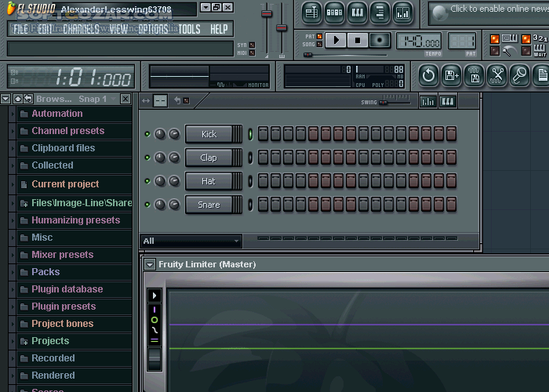This screenshot has width=549, height=392.
Task: Expand the Channel presets folder
Action: (13, 131)
